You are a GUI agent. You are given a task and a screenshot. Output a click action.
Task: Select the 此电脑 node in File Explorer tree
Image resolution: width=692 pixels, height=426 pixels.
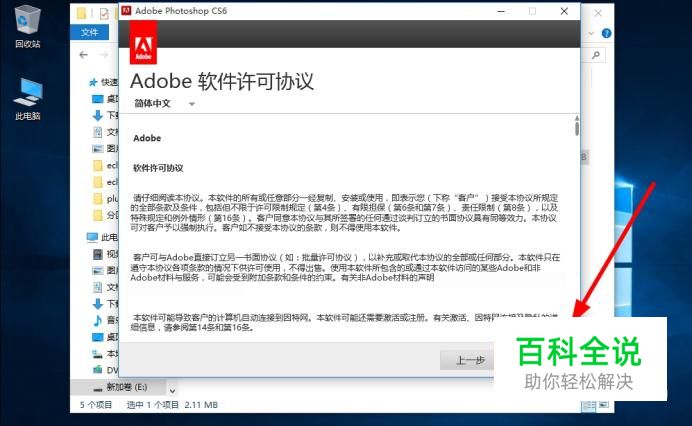click(x=102, y=238)
